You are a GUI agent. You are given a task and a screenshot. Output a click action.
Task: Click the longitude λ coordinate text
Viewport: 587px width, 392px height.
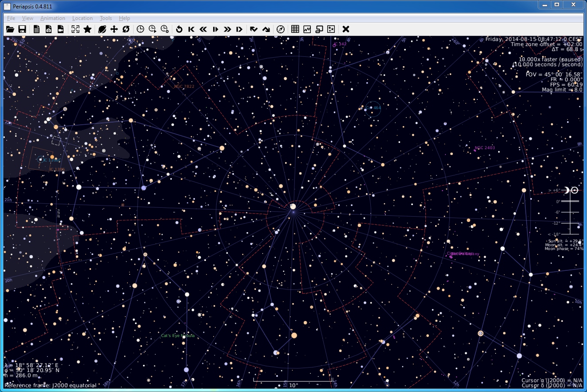32,364
